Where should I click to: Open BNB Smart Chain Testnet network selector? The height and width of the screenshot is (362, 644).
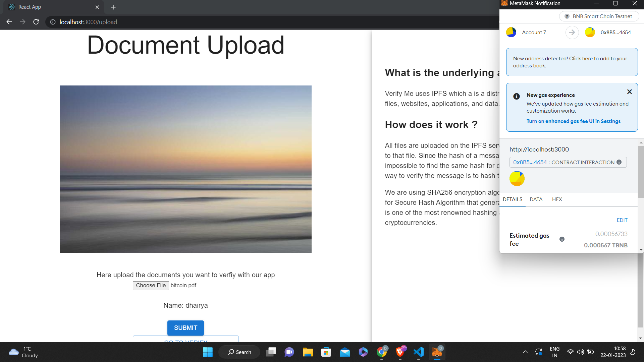pos(599,16)
